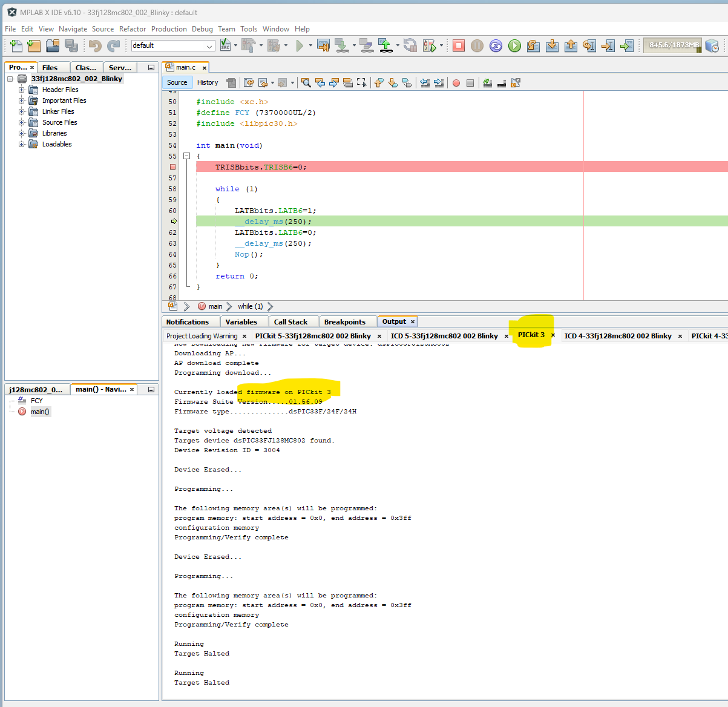Toggle breakpoint on line 56 margin
728x707 pixels.
(x=172, y=167)
